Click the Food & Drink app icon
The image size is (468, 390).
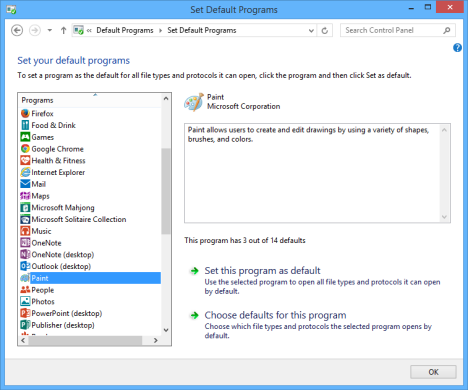pyautogui.click(x=25, y=125)
